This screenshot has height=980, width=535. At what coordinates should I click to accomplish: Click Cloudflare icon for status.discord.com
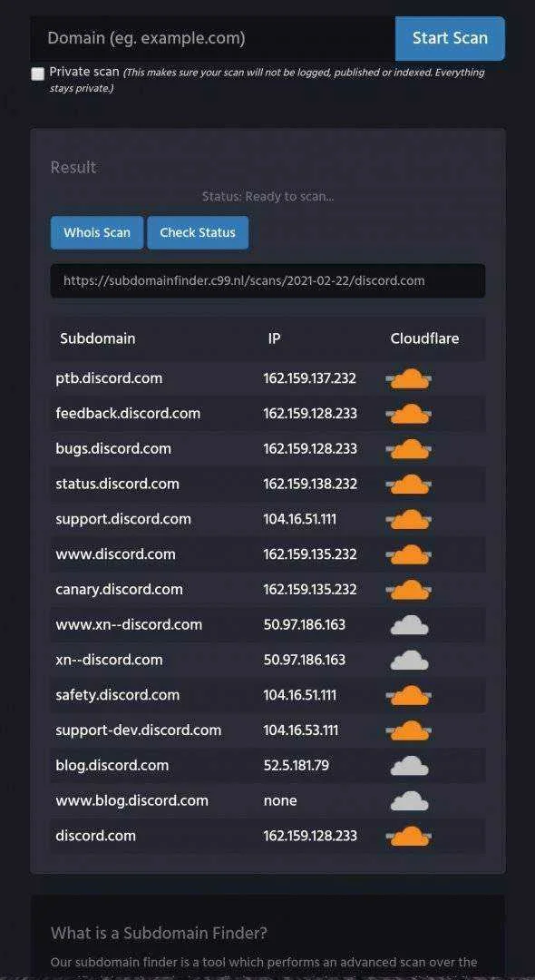coord(410,484)
